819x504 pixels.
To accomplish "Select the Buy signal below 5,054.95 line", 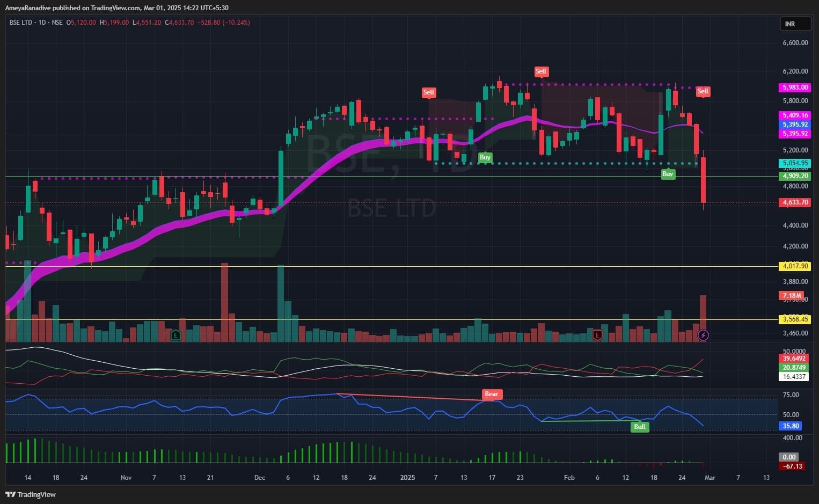I will (x=667, y=174).
